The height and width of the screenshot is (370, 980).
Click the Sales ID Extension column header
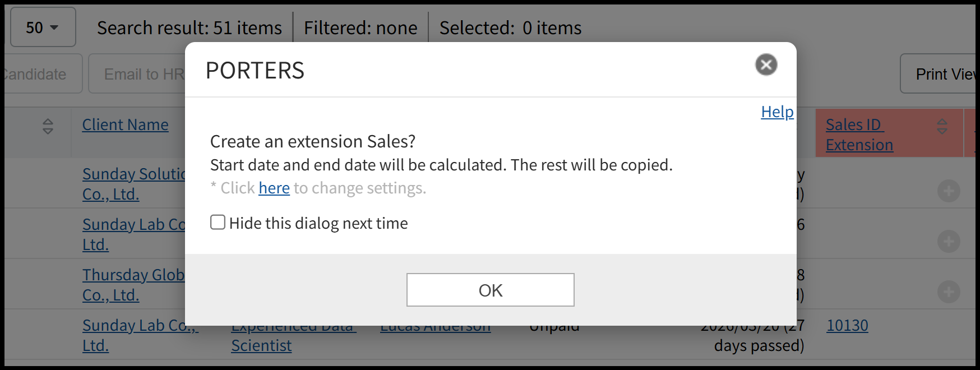tap(858, 135)
